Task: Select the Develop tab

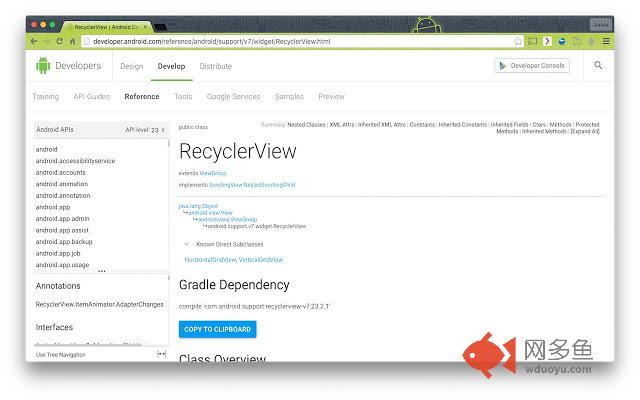Action: [171, 66]
